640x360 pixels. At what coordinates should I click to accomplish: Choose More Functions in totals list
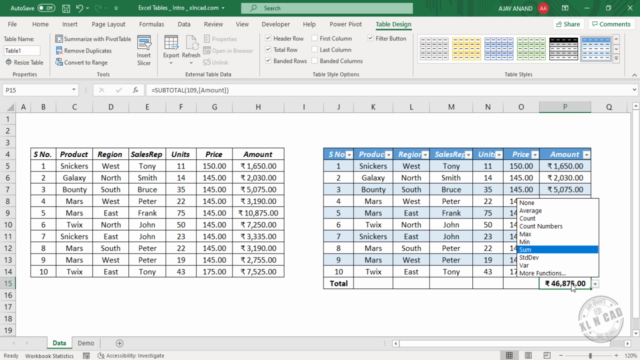[558, 273]
